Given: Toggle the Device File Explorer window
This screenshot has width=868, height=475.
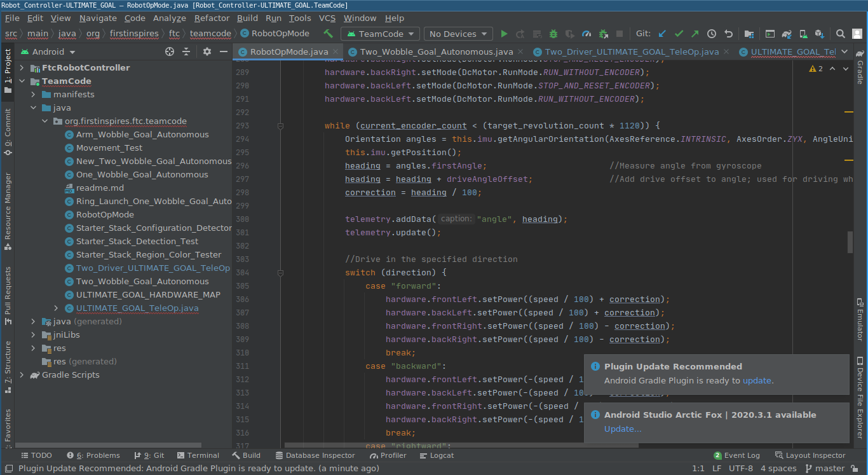Looking at the screenshot, I should point(860,397).
